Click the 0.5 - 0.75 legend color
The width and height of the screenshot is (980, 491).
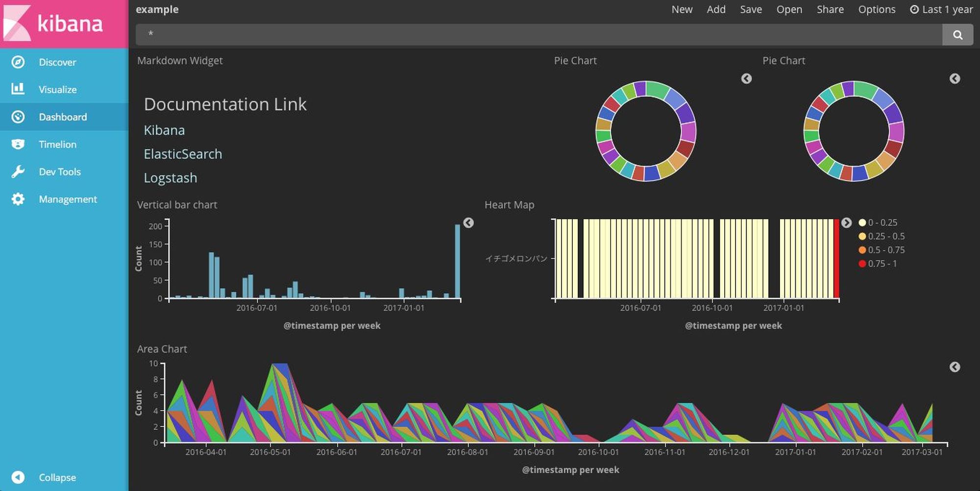point(862,250)
